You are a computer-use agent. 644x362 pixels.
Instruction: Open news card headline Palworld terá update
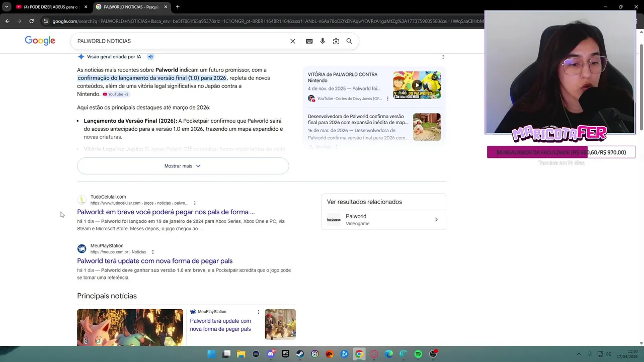pos(220,325)
